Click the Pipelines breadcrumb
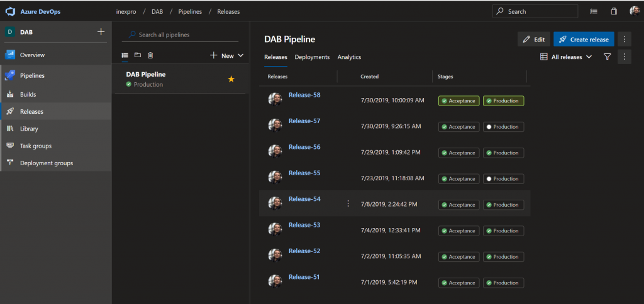The height and width of the screenshot is (304, 644). (190, 11)
